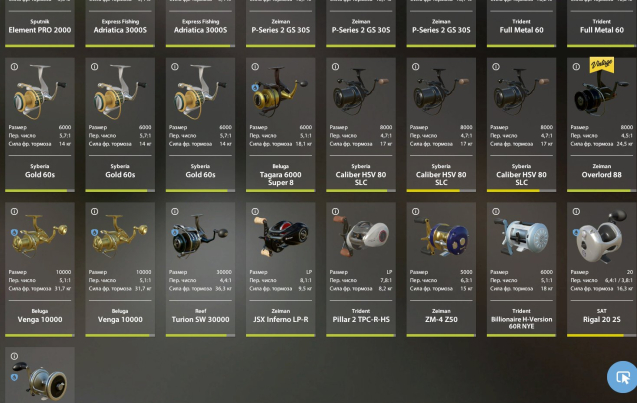Click the yellow Vintage badge on Overlord 88
The width and height of the screenshot is (637, 403).
[x=601, y=65]
